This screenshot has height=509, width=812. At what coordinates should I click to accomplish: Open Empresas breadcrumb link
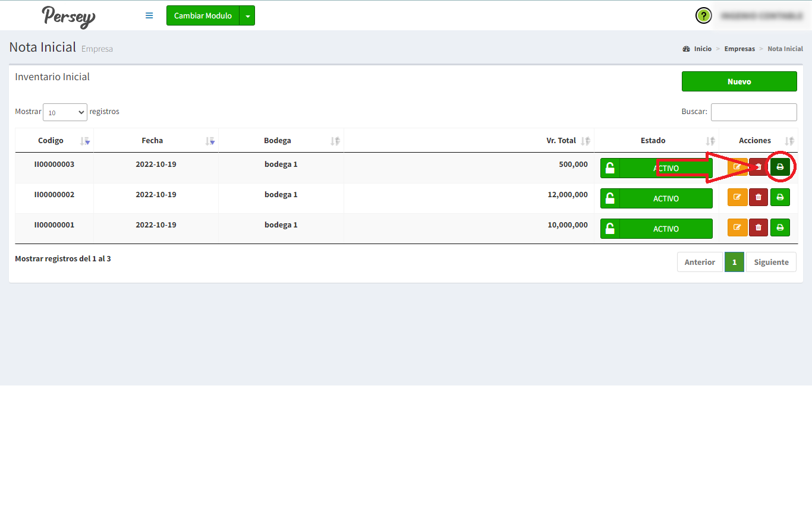739,49
